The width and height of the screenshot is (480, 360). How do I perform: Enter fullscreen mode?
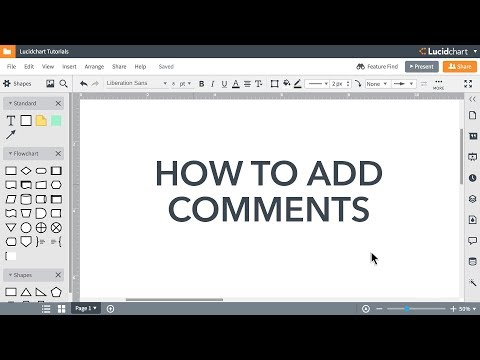(x=468, y=84)
